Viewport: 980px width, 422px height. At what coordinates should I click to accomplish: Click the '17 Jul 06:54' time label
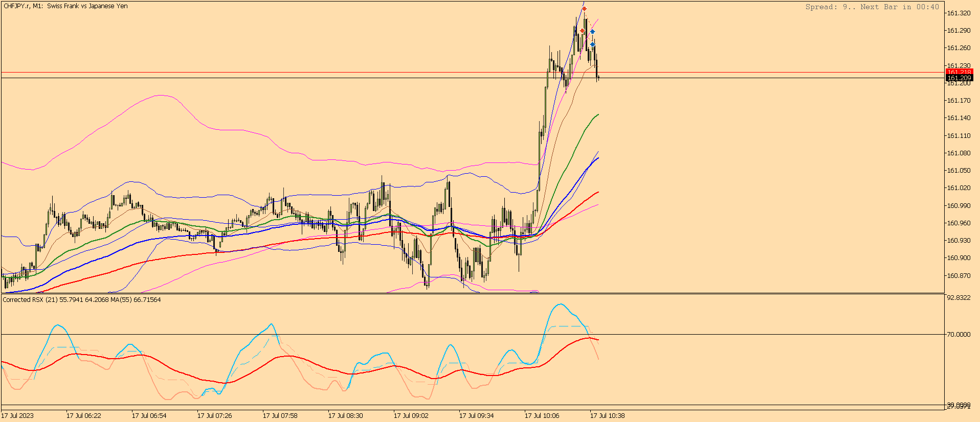tap(149, 416)
